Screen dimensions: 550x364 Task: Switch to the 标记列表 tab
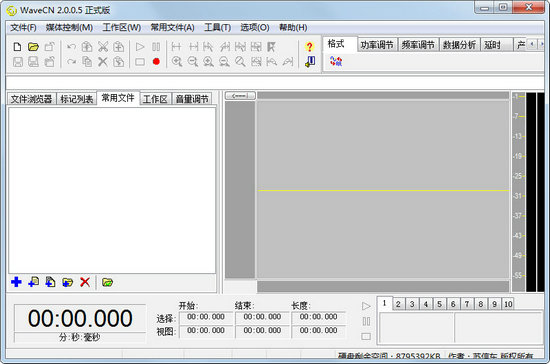click(x=76, y=99)
